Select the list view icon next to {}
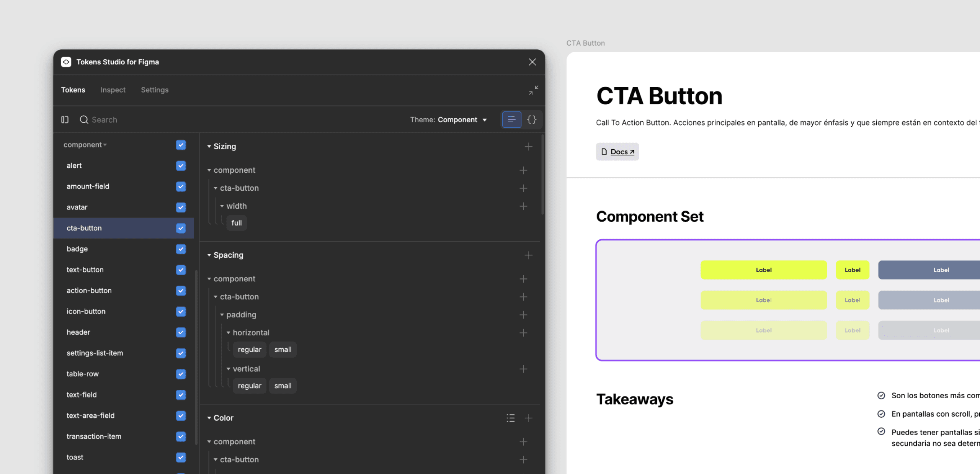Screen dimensions: 980x474 coord(512,119)
